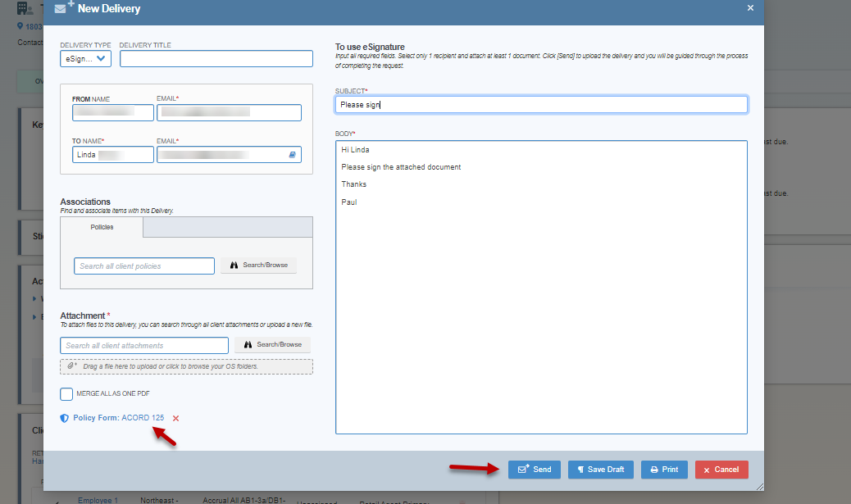Remove the ACORD 125 attachment with the red X
This screenshot has width=851, height=504.
point(174,418)
